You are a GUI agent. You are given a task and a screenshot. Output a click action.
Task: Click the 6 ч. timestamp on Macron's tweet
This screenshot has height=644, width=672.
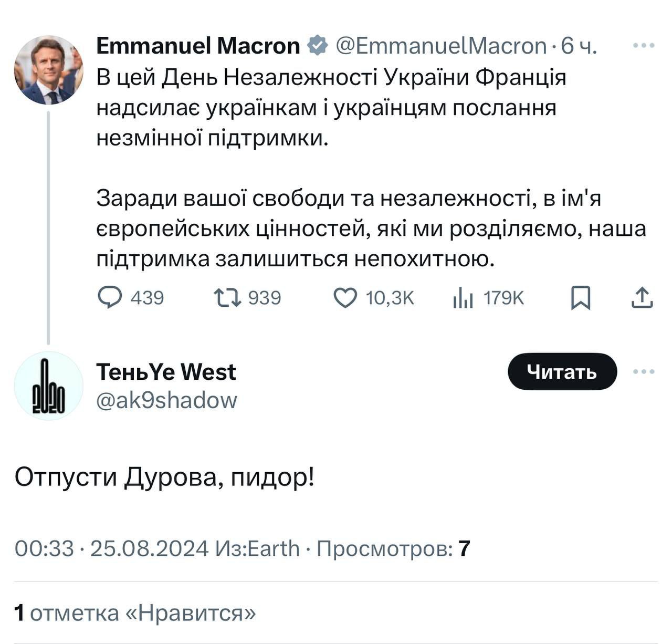[579, 46]
